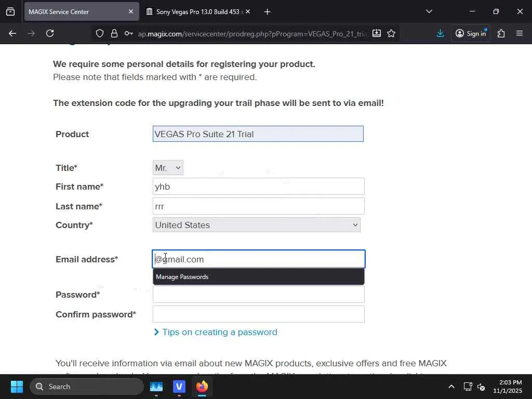Open the Downloads panel arrow
This screenshot has height=399, width=532.
click(441, 33)
